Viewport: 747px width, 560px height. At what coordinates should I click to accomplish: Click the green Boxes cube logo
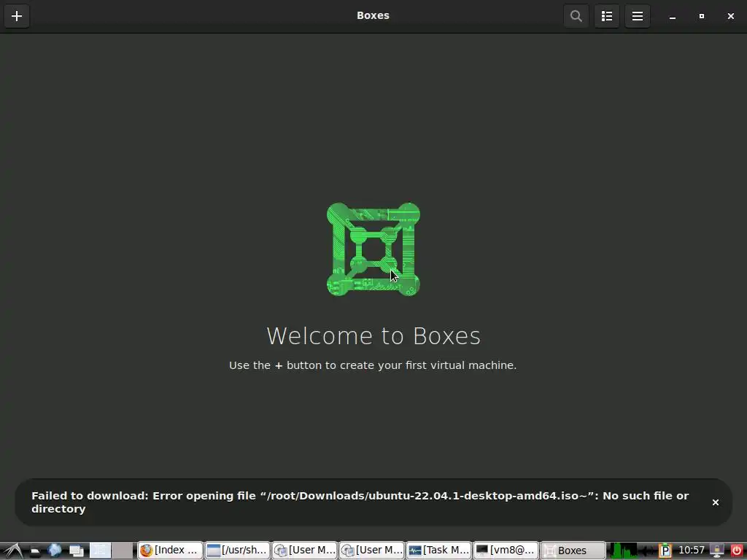point(373,249)
